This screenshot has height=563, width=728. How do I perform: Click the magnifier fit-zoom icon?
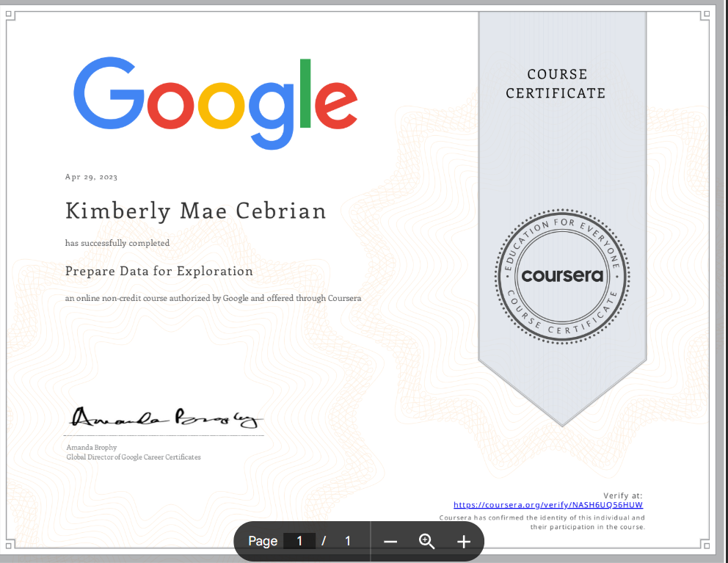click(x=426, y=541)
